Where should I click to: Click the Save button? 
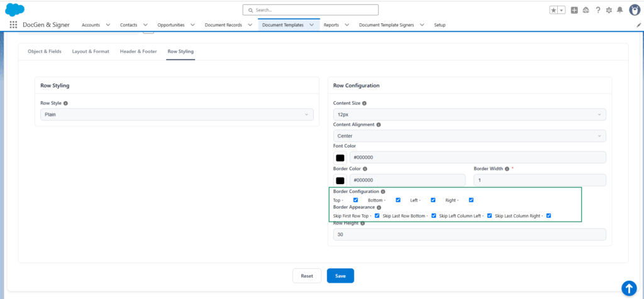pyautogui.click(x=340, y=276)
